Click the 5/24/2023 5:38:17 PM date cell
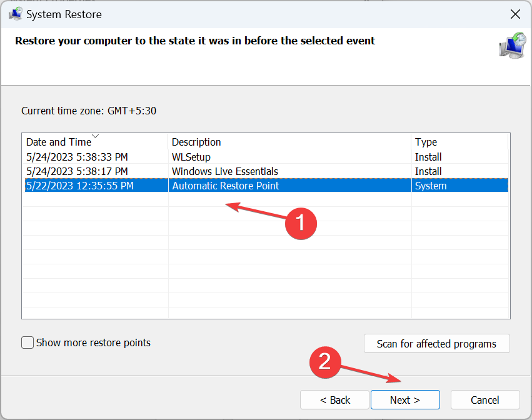The width and height of the screenshot is (532, 420). pyautogui.click(x=77, y=171)
